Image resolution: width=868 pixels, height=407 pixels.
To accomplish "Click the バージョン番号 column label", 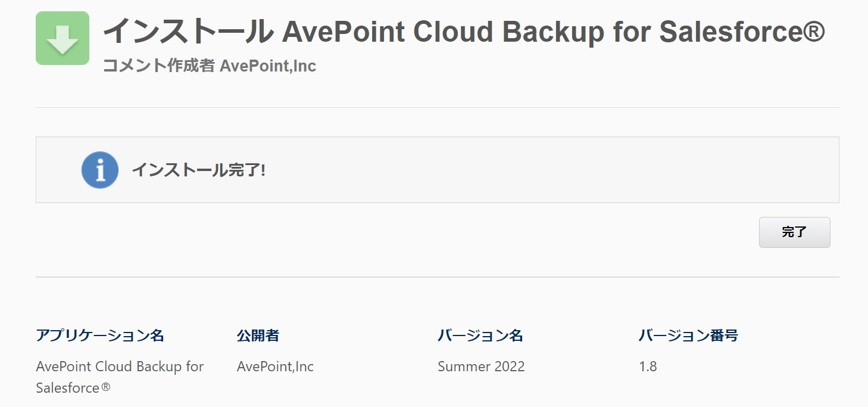I will pos(688,335).
